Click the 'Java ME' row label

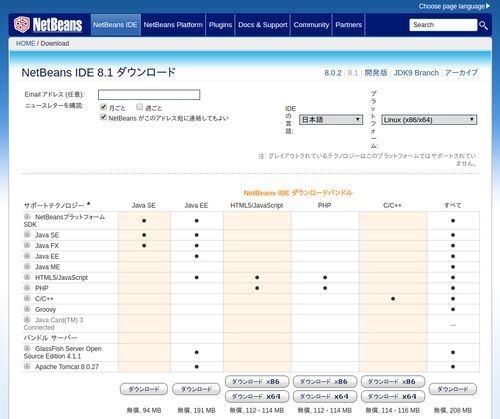coord(48,267)
